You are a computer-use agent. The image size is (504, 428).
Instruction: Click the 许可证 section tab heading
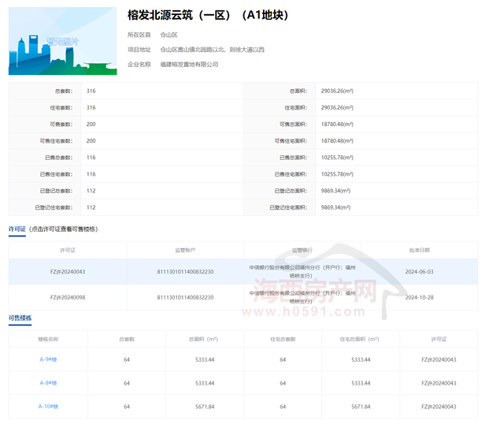17,229
